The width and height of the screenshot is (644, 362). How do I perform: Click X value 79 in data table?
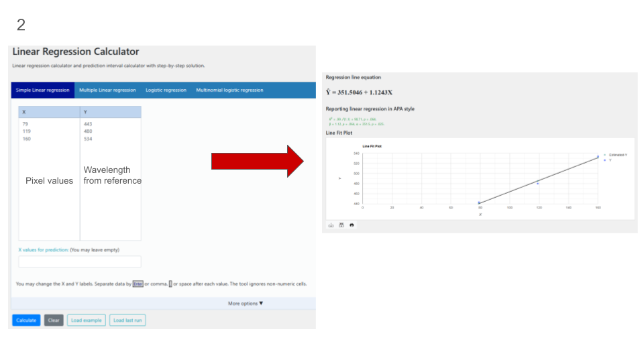(x=25, y=124)
